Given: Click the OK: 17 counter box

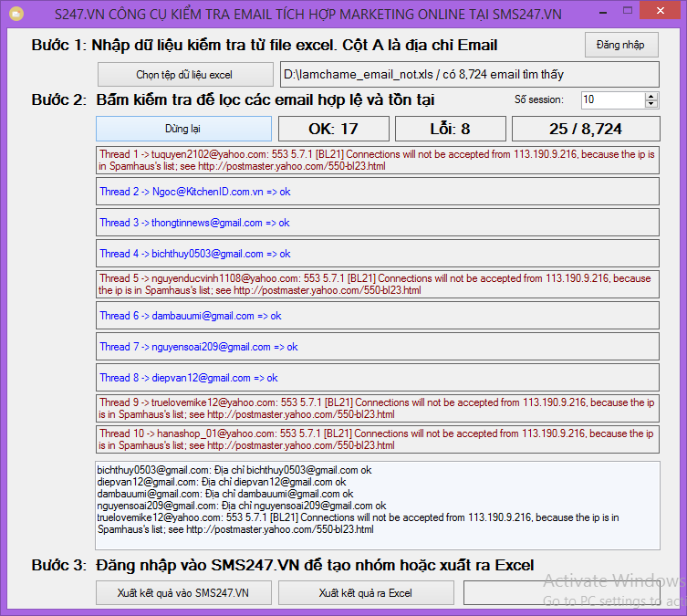Looking at the screenshot, I should (x=333, y=129).
